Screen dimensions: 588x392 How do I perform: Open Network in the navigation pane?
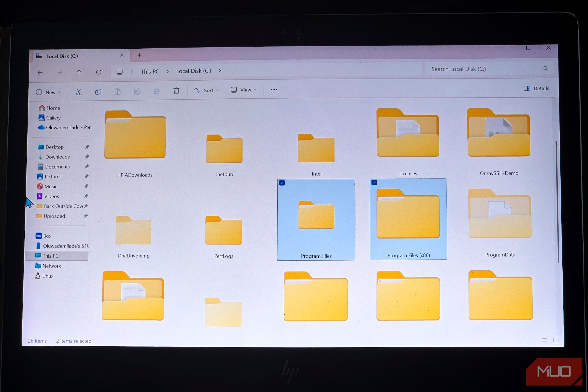point(48,266)
